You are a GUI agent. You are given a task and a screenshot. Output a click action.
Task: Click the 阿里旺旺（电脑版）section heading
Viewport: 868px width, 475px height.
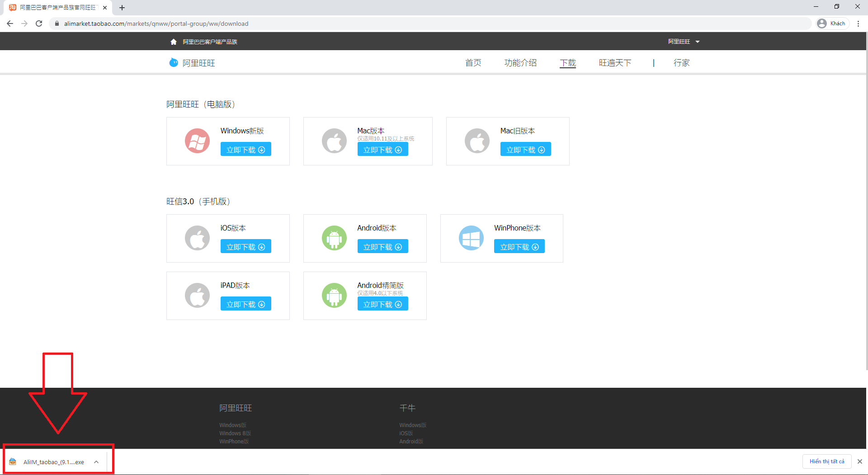[201, 104]
